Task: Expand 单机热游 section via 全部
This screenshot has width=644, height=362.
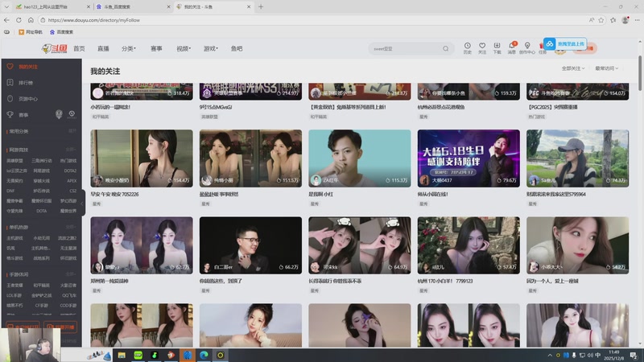Action: coord(71,227)
